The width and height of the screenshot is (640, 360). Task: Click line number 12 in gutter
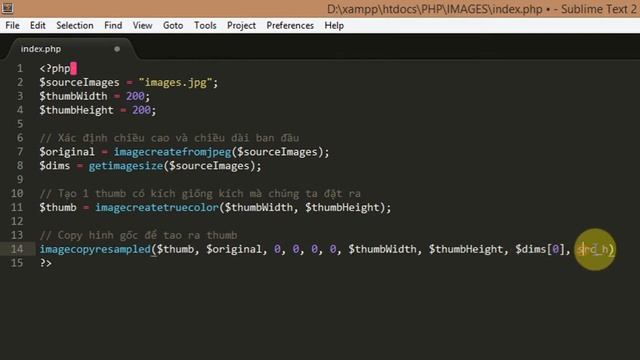[x=17, y=221]
